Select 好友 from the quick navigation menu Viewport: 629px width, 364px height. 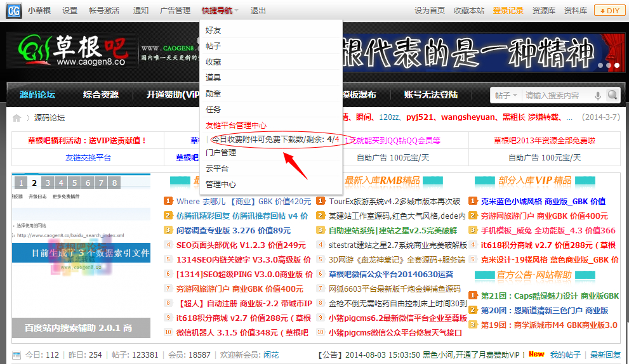coord(213,30)
